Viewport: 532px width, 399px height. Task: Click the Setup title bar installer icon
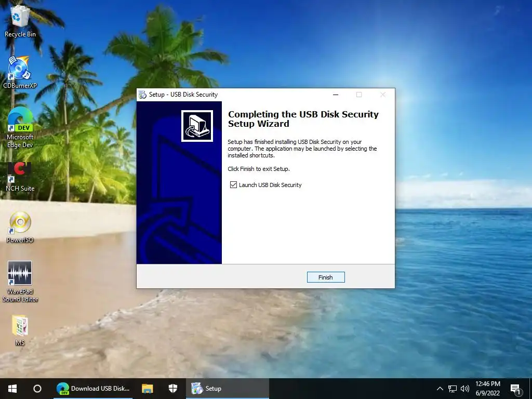[x=143, y=95]
